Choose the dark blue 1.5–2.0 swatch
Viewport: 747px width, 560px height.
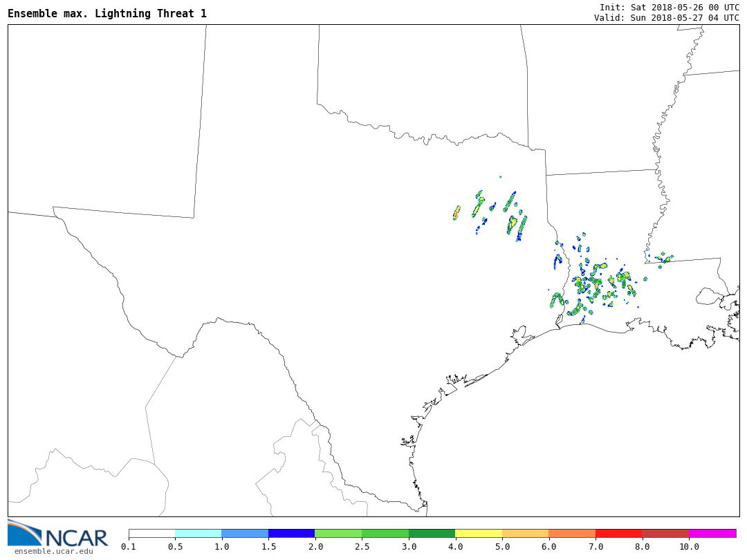[x=291, y=533]
